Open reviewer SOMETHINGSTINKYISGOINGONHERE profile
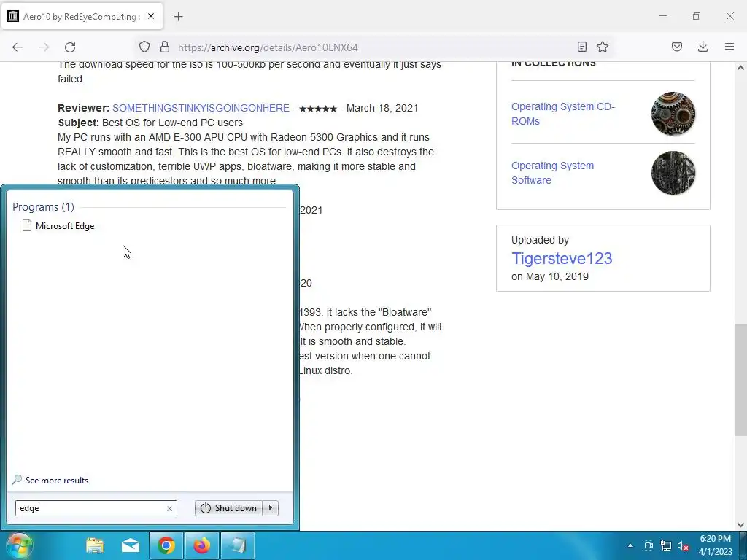This screenshot has width=747, height=560. click(201, 108)
